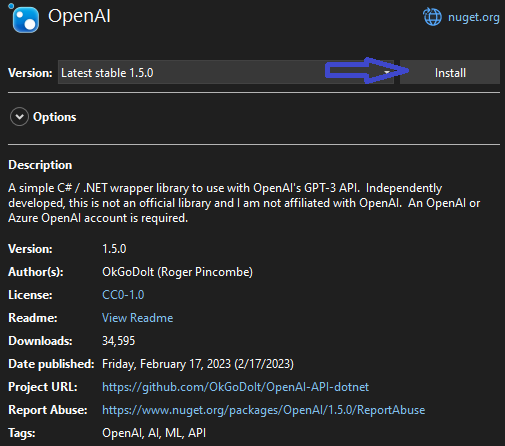The image size is (505, 446).
Task: Click the Friday, February 17, 2023 publish date
Action: [166, 364]
